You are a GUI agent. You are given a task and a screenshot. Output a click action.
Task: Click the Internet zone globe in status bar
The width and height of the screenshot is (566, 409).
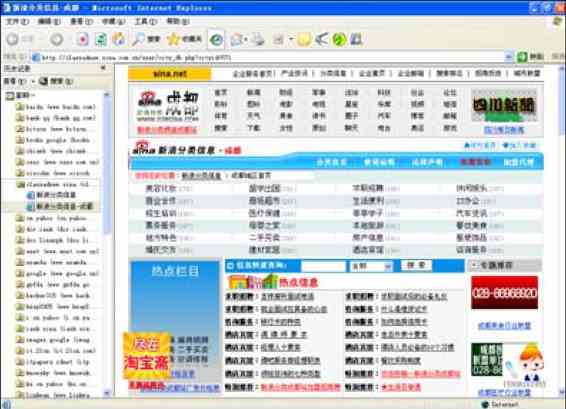pyautogui.click(x=485, y=404)
